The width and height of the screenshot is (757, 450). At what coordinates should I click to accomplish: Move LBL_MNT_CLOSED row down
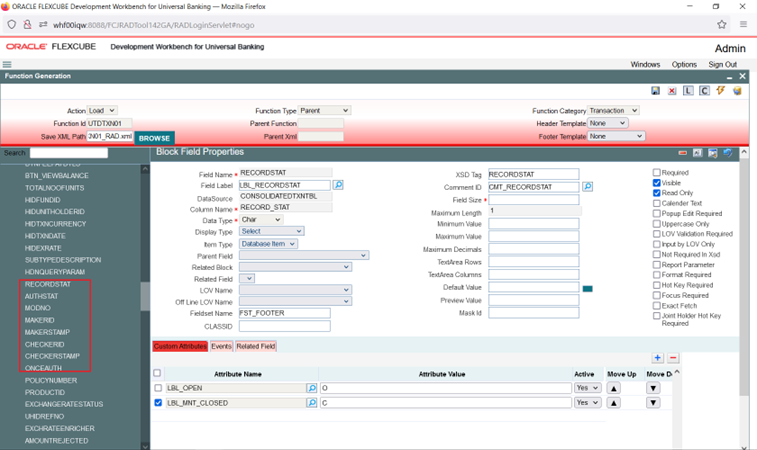653,403
